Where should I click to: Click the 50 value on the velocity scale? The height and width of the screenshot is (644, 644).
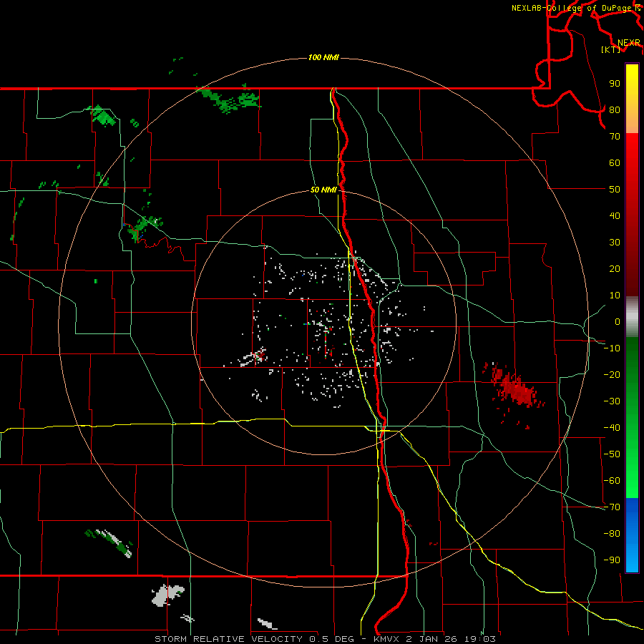615,190
